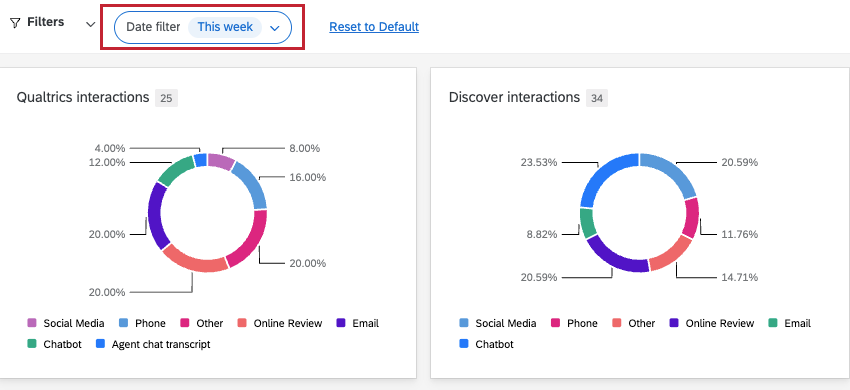Click Phone label in Qualtrics legend

tap(150, 323)
